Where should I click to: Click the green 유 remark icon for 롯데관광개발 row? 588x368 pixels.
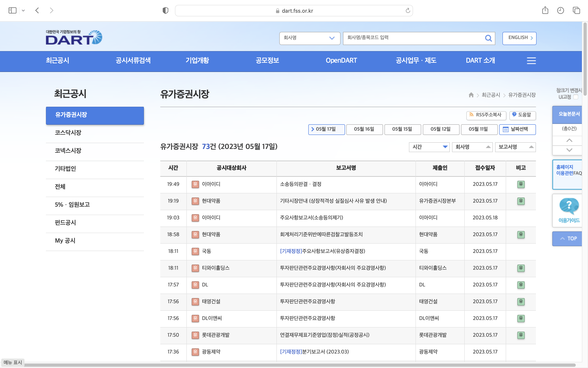coord(521,335)
